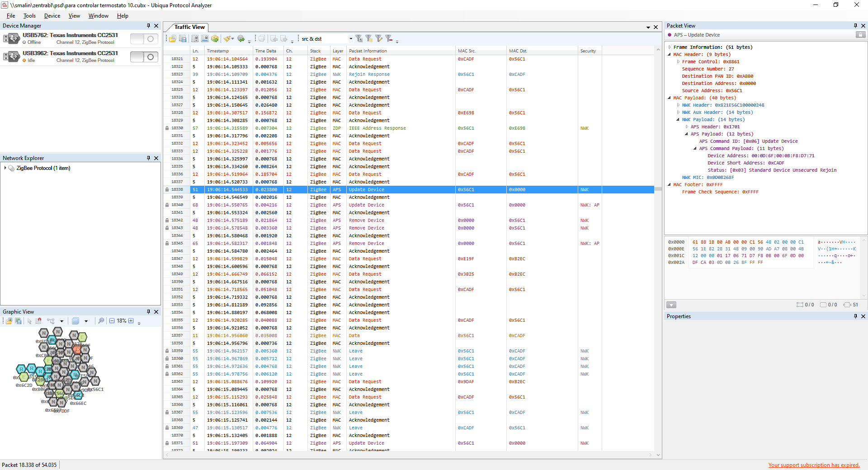Toggle the USB3962 device power switch
The height and width of the screenshot is (470, 868).
(144, 57)
